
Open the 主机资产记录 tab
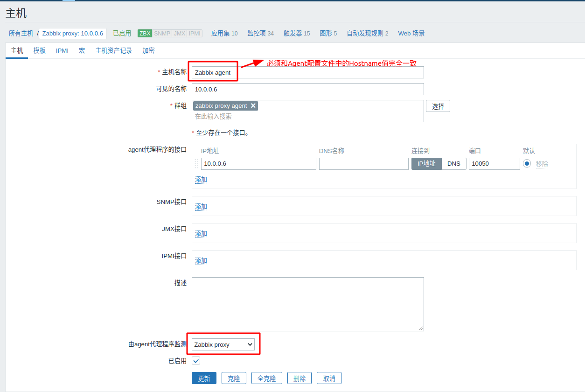pos(114,50)
